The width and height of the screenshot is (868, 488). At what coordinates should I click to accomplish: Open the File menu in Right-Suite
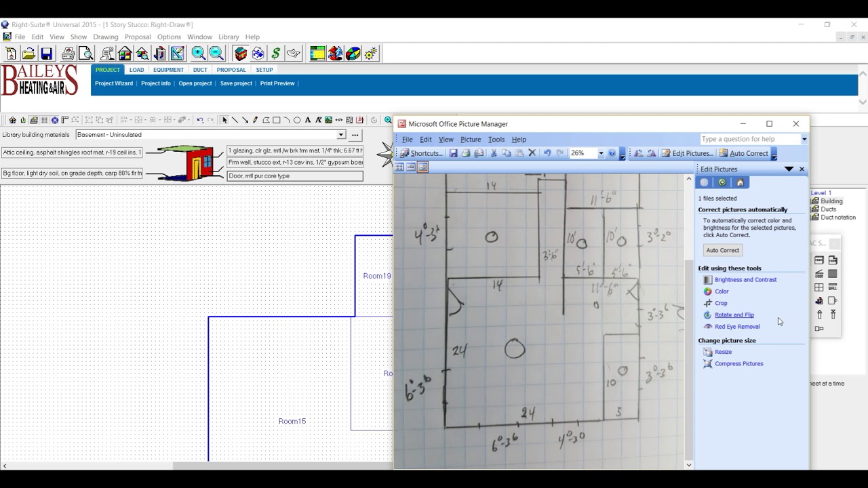[x=20, y=37]
